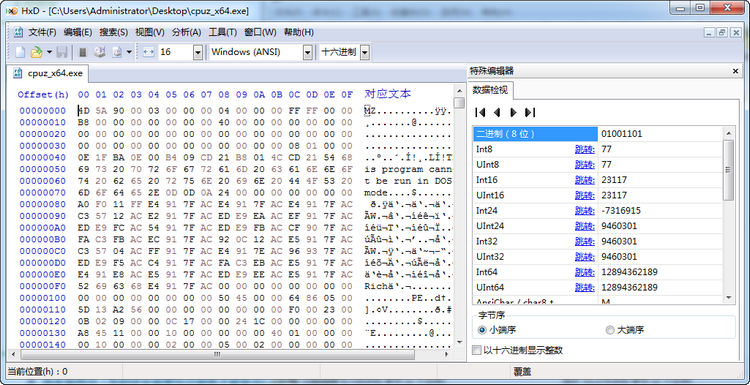The image size is (750, 385).
Task: Open the 搜索(S) menu
Action: [114, 33]
